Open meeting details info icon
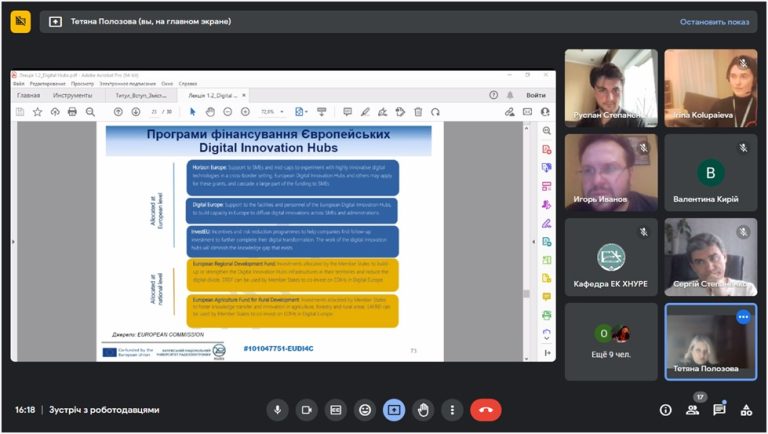This screenshot has width=768, height=434. [665, 410]
